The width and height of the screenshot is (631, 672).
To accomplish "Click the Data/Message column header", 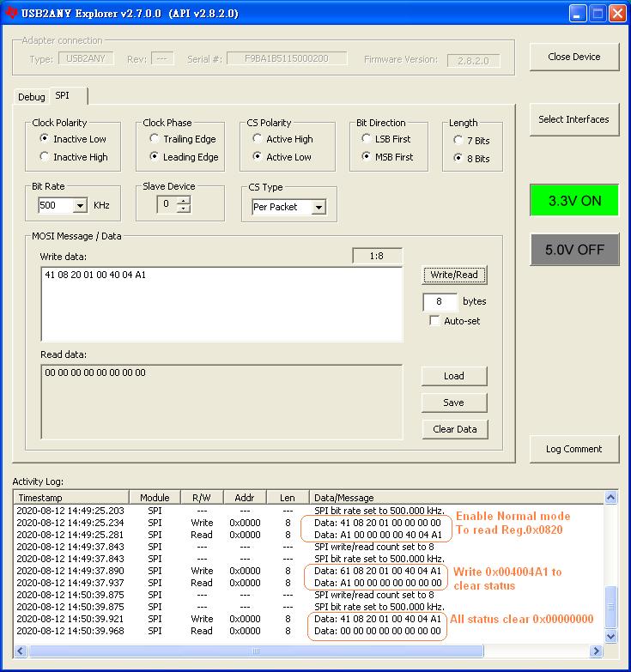I will pos(457,498).
